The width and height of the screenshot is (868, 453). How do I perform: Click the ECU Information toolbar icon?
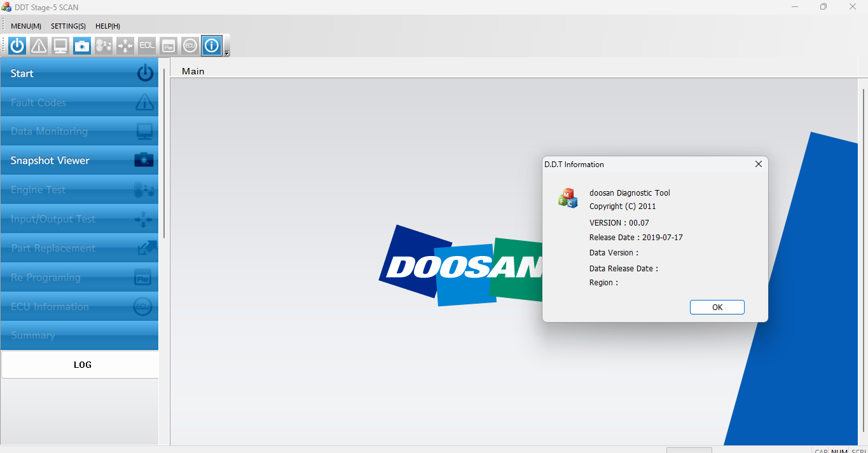[x=190, y=46]
